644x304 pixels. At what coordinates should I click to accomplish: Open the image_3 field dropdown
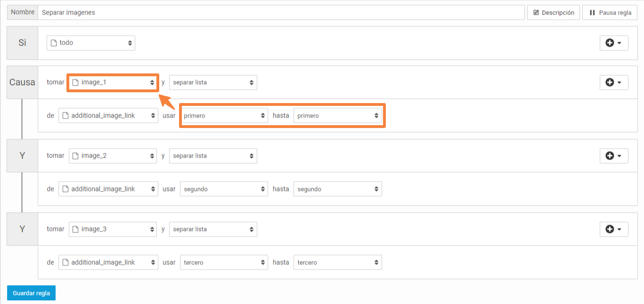113,229
